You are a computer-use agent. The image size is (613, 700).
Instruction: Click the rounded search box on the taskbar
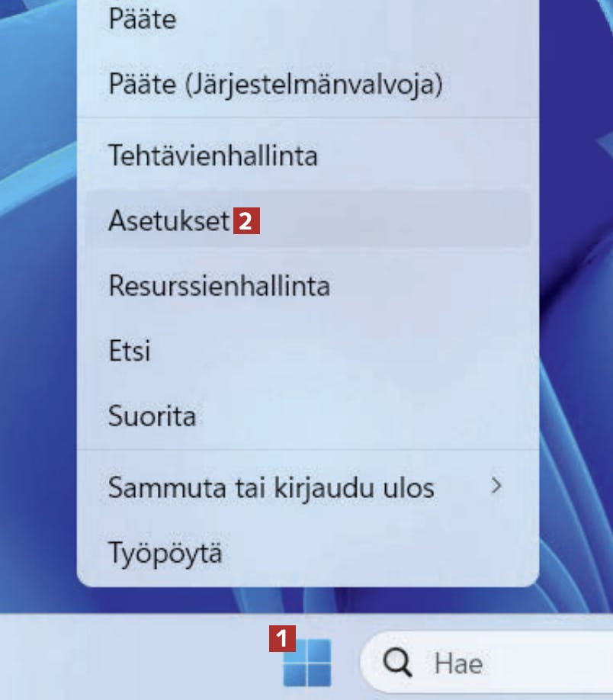486,663
